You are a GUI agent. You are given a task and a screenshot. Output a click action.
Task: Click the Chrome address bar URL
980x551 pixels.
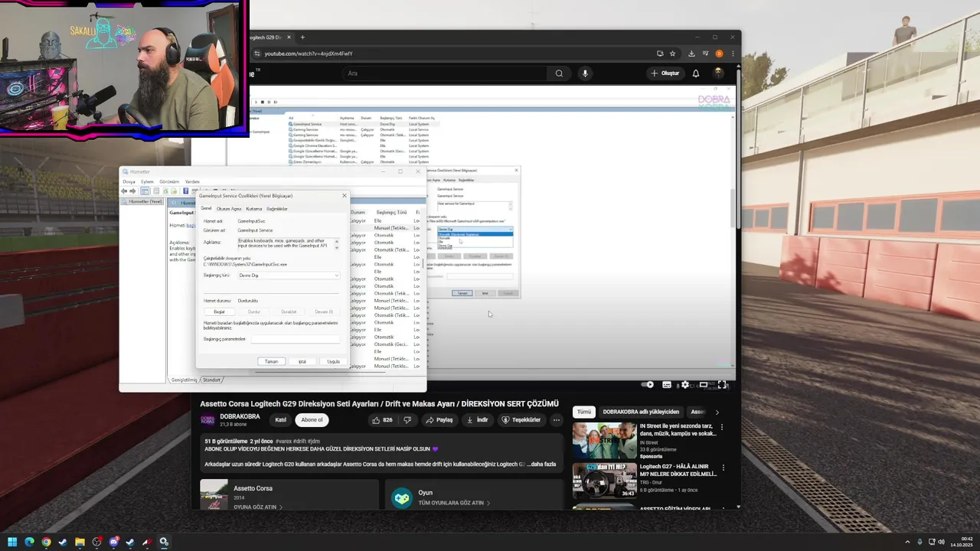[x=309, y=54]
